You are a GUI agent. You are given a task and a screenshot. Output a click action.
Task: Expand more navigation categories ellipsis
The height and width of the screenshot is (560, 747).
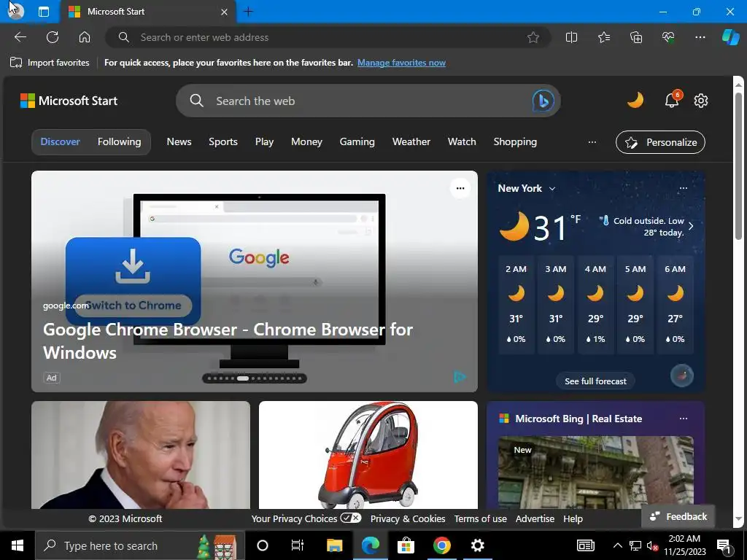(592, 142)
